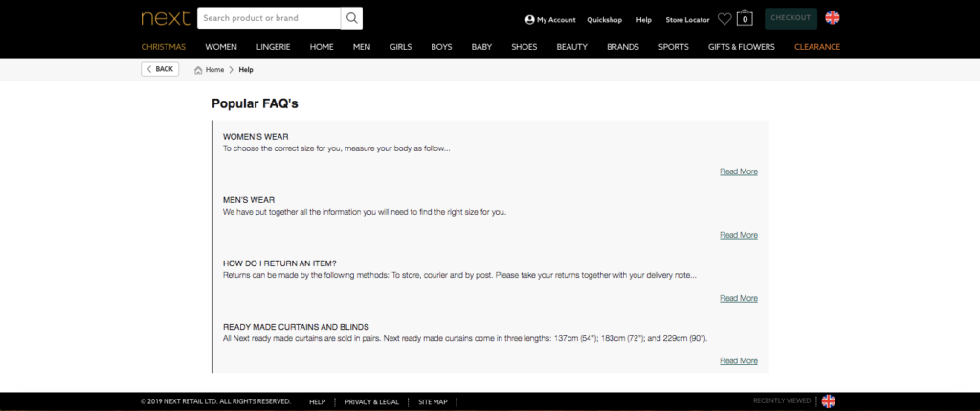Open the Baby menu
The height and width of the screenshot is (411, 980).
[481, 47]
